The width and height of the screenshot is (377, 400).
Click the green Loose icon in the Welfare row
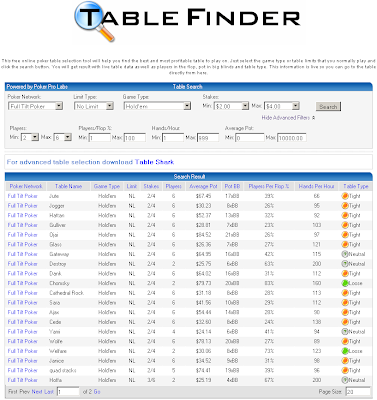(x=345, y=351)
